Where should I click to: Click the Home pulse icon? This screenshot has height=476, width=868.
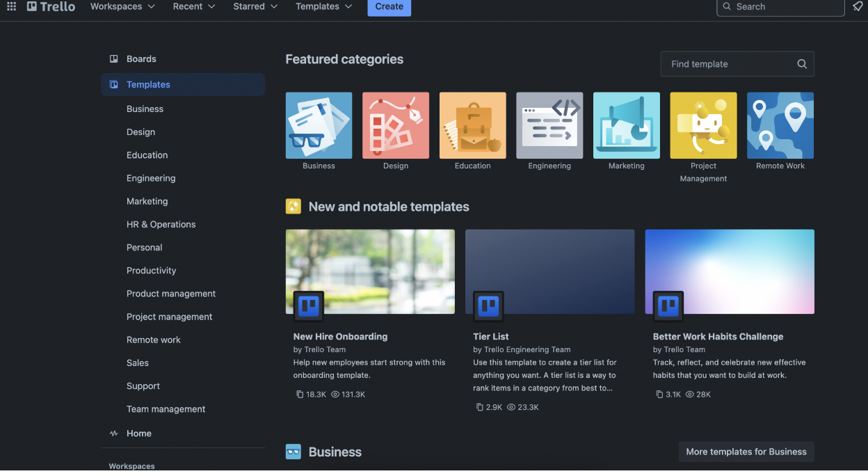114,433
